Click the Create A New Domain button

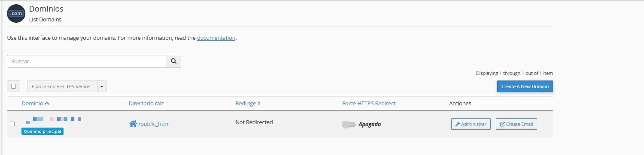coord(525,86)
